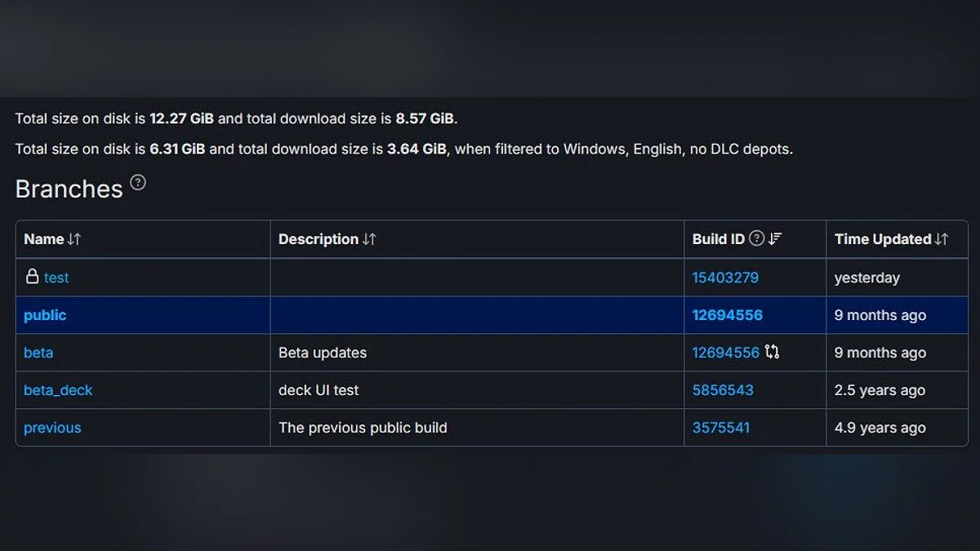Screen dimensions: 980x551
Task: Click the Description column header text
Action: (x=318, y=239)
